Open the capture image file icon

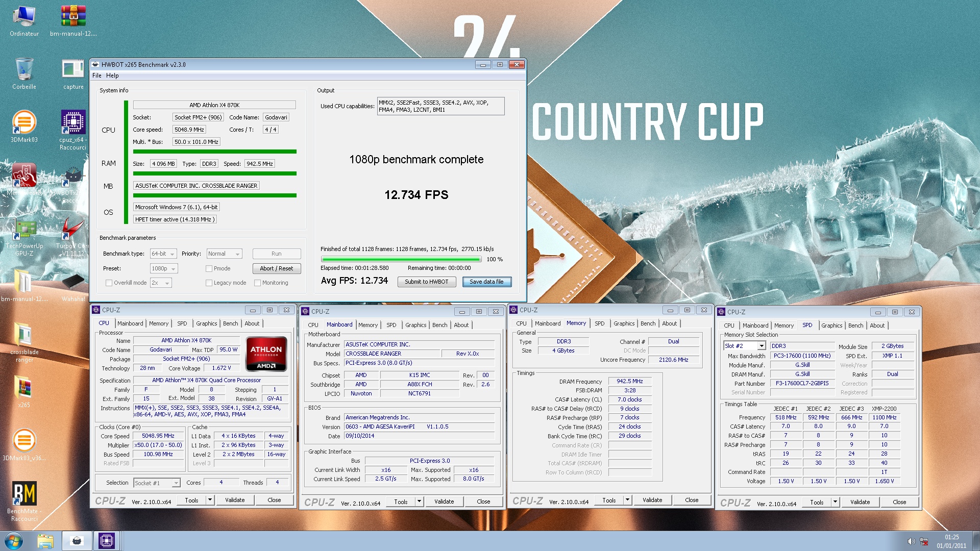[x=73, y=74]
